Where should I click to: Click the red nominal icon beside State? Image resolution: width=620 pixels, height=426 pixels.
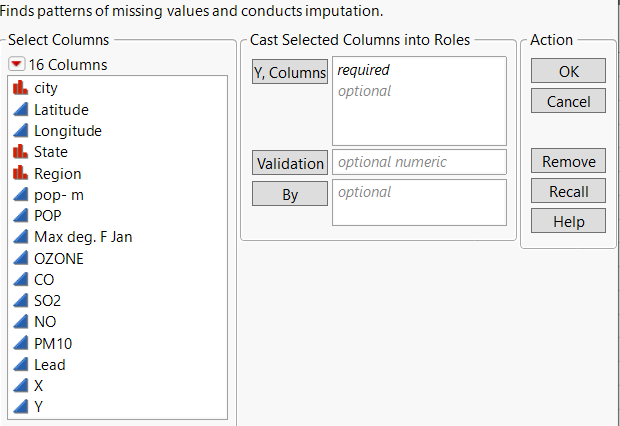[20, 152]
